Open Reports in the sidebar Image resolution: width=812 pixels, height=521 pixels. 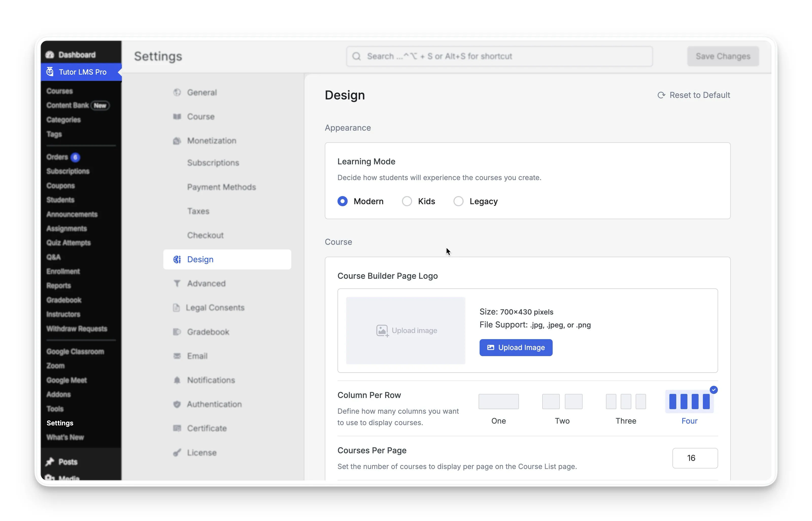(x=59, y=286)
